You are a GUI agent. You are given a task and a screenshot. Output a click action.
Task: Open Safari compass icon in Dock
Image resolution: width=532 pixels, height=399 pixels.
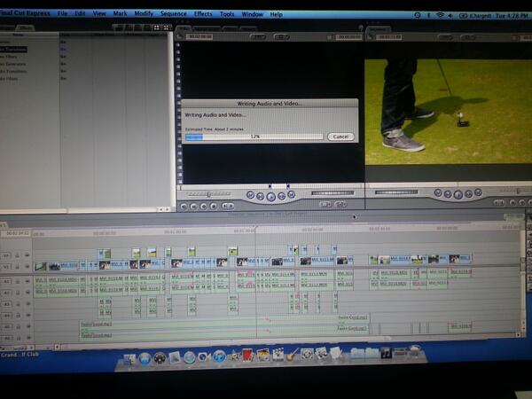click(x=190, y=357)
